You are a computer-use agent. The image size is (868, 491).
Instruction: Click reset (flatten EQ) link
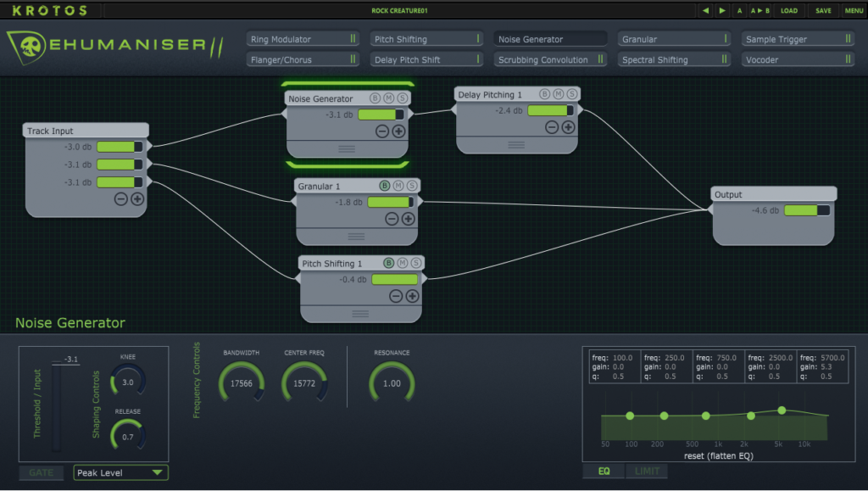pyautogui.click(x=719, y=455)
